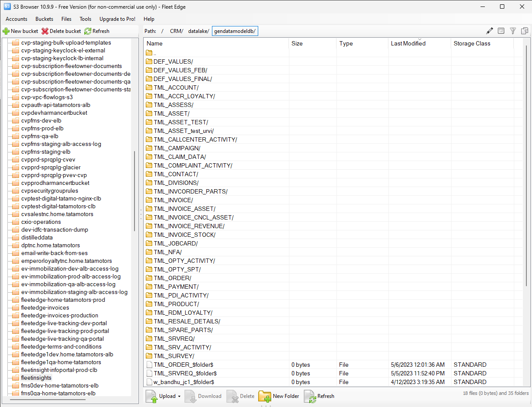Create a New Folder from bottom toolbar
The height and width of the screenshot is (407, 532).
[279, 396]
